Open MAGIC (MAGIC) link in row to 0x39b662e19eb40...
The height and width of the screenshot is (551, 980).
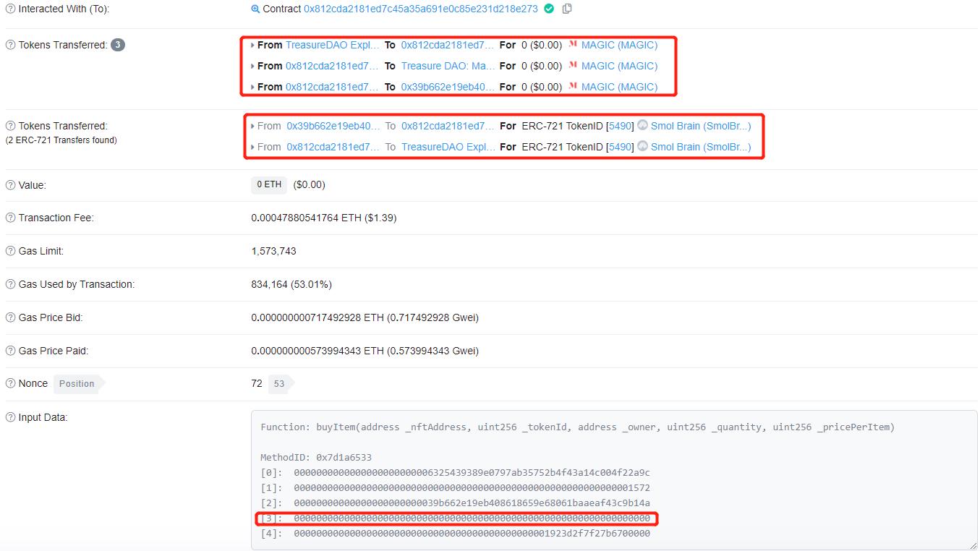(x=620, y=87)
